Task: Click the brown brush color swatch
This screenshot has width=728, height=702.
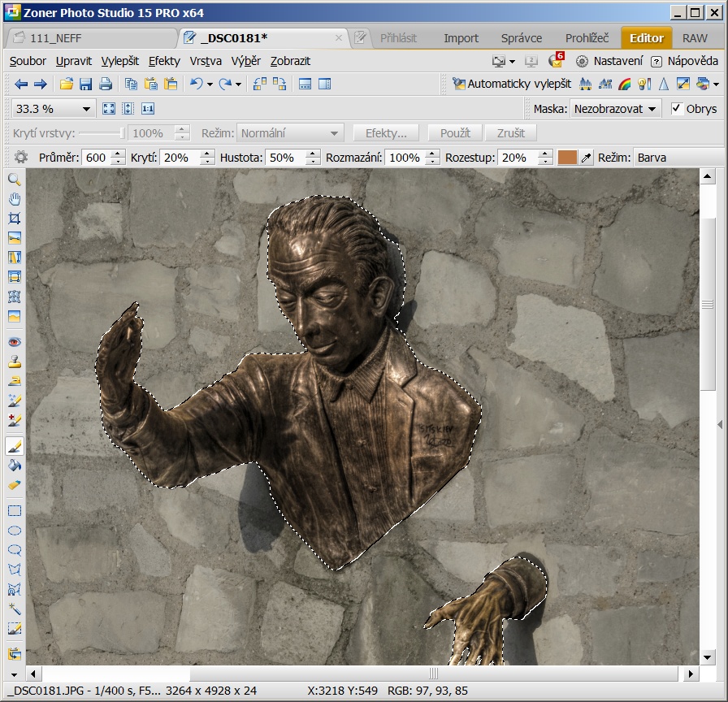Action: tap(566, 158)
